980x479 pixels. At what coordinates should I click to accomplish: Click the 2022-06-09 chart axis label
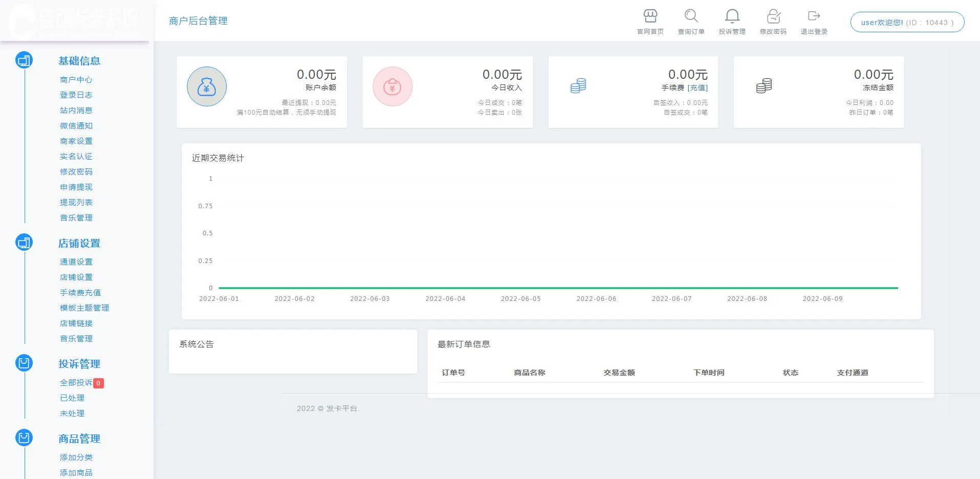(822, 299)
